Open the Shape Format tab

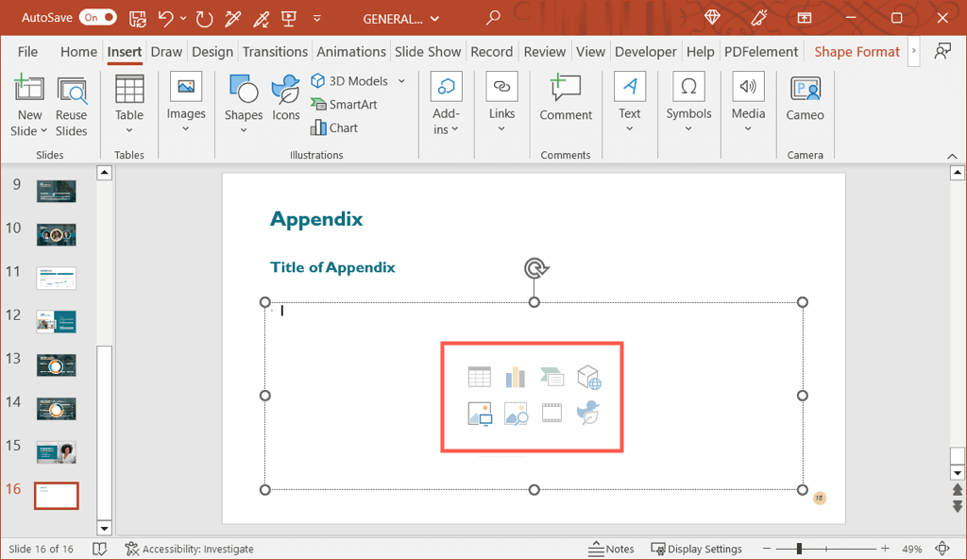click(857, 52)
